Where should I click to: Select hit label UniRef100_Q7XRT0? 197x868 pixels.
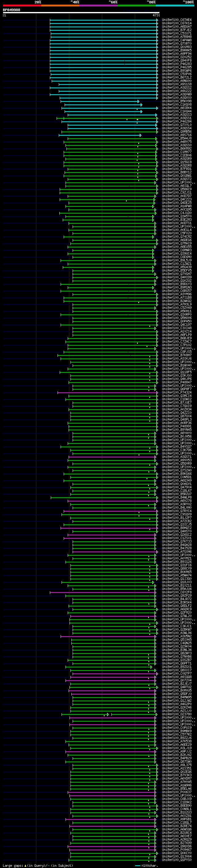pos(177,43)
